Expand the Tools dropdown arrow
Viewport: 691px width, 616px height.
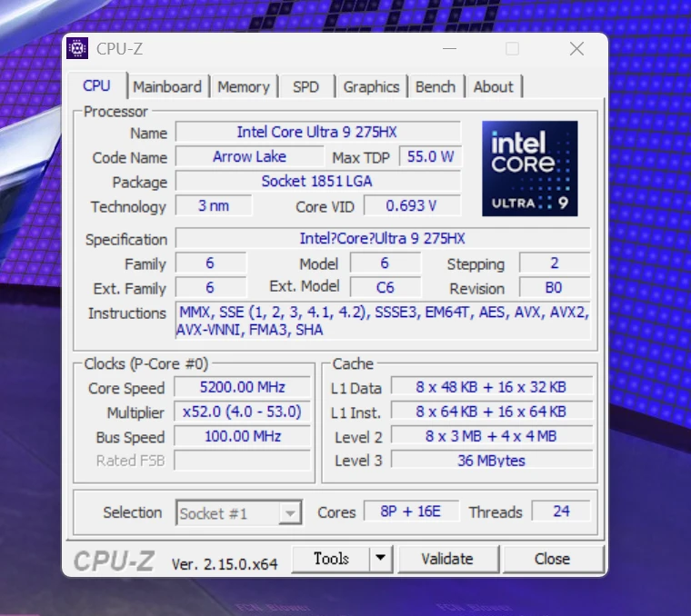point(380,559)
